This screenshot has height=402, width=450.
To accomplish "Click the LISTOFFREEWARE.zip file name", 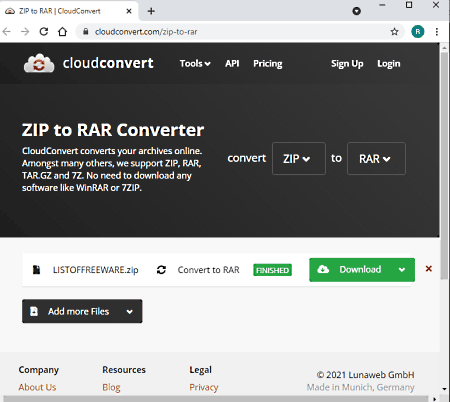I will pos(96,270).
